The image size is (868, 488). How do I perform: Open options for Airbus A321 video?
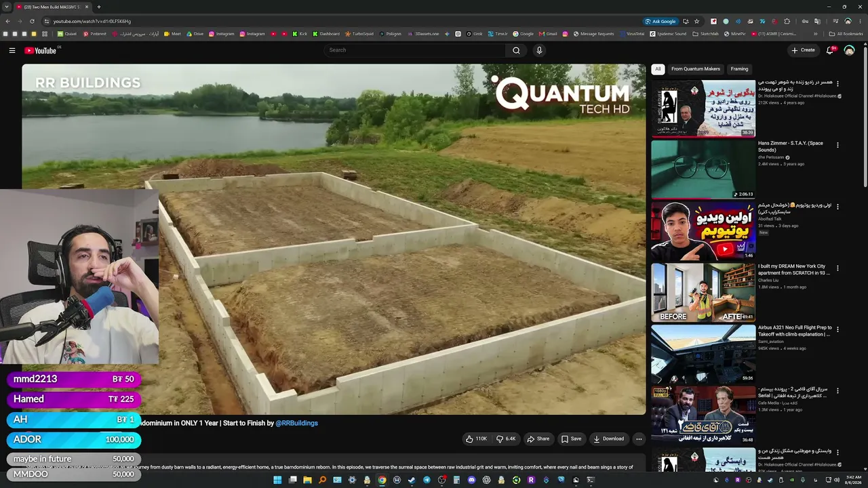(x=837, y=329)
